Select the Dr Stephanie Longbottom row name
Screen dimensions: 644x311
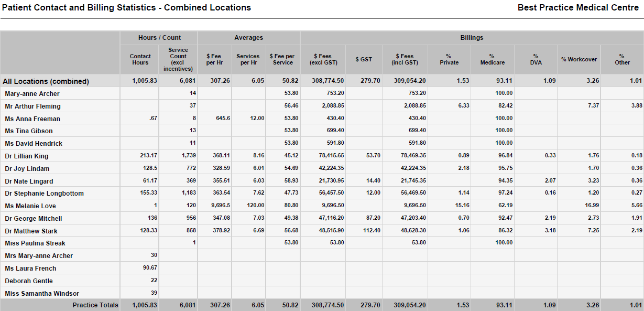[x=44, y=194]
